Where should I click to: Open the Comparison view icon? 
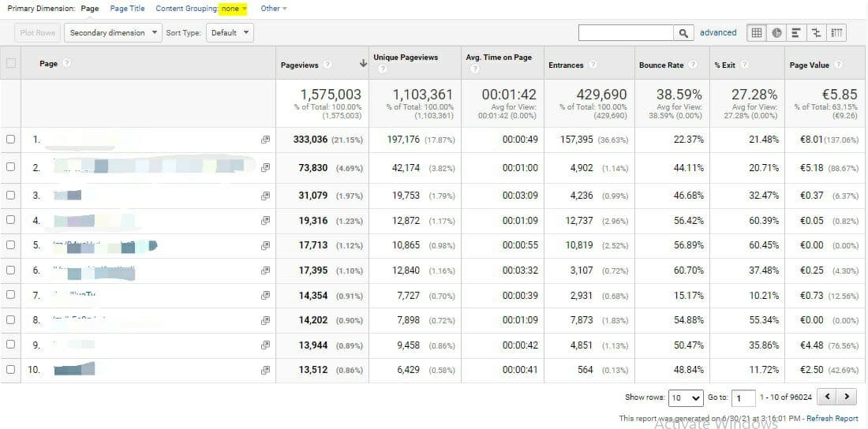(816, 33)
